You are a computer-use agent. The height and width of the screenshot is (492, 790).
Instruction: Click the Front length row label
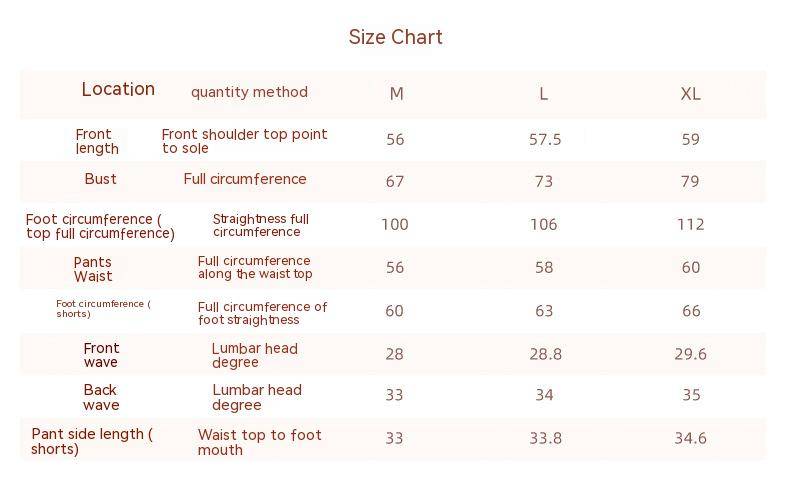click(x=97, y=142)
